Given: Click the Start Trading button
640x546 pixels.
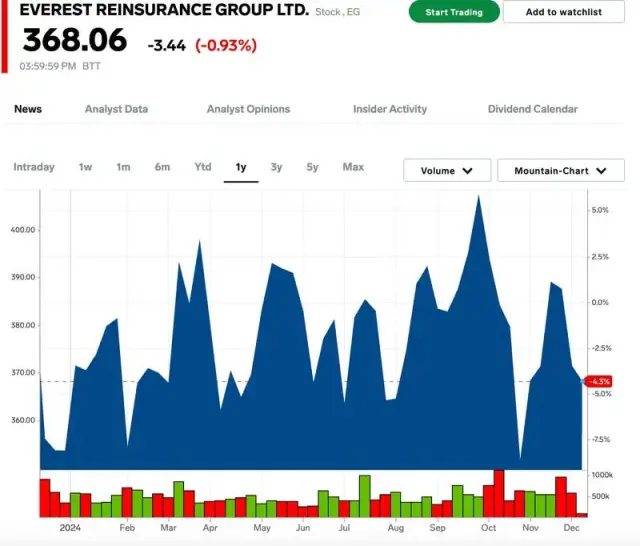Looking at the screenshot, I should click(x=453, y=12).
